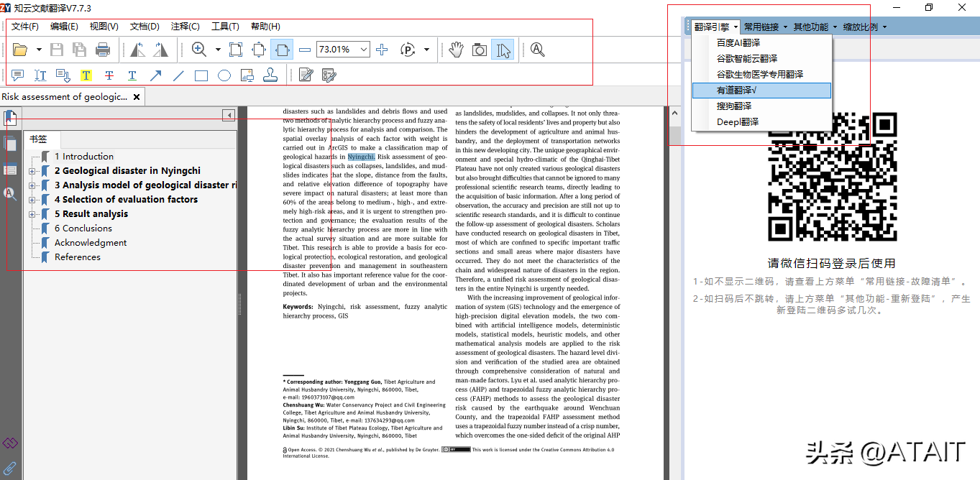Open the sidebar search magnifier panel
This screenshot has height=480, width=980.
coord(10,193)
